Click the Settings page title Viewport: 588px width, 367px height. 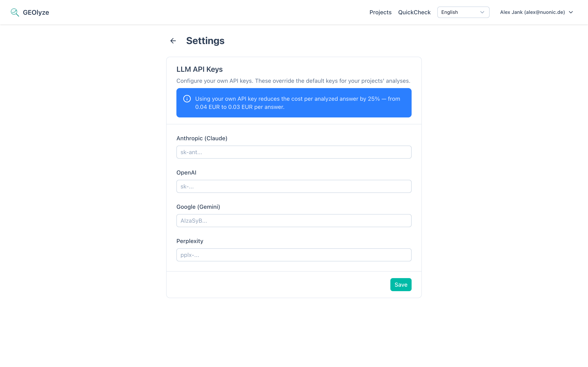[x=205, y=41]
